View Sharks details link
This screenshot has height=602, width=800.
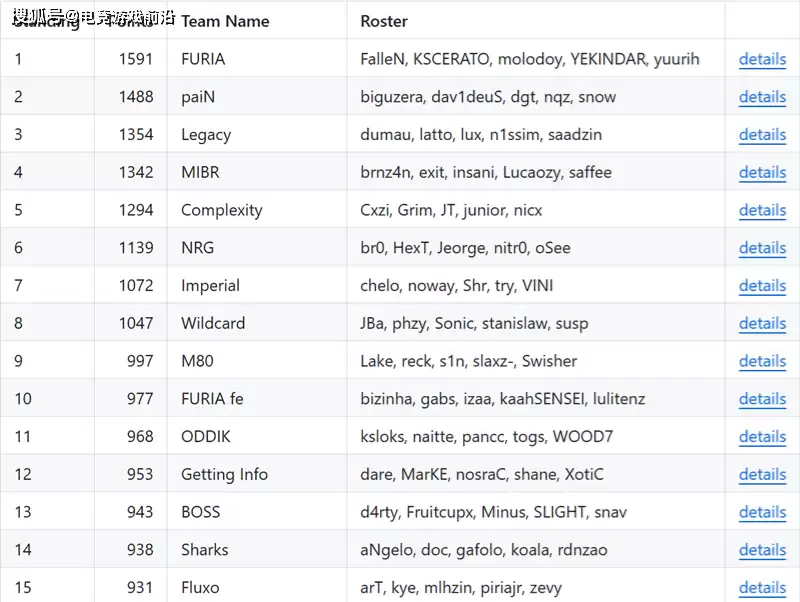tap(762, 550)
